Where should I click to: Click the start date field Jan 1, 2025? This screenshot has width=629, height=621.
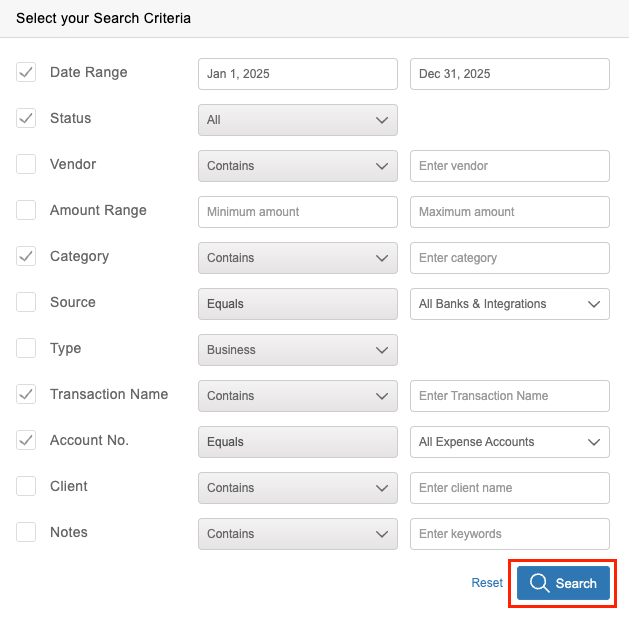point(297,74)
